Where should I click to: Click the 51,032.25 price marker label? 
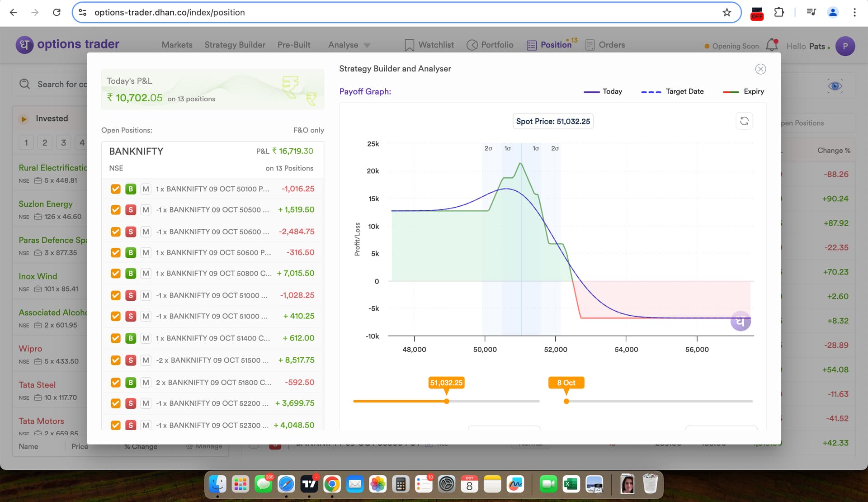(x=446, y=383)
